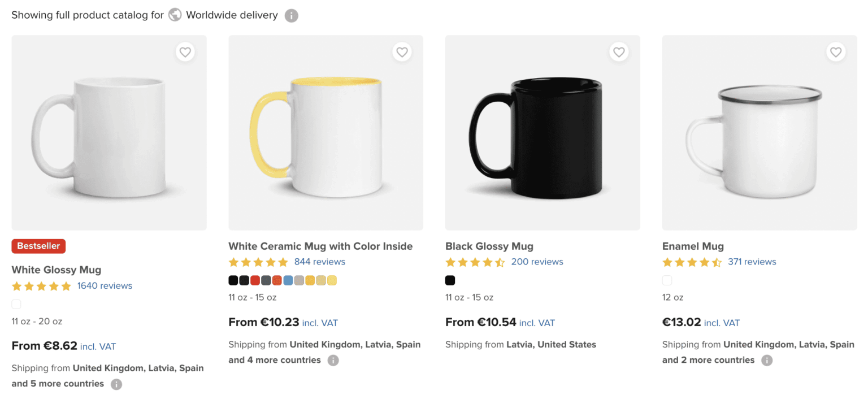Image resolution: width=868 pixels, height=399 pixels.
Task: Open the 371 reviews link for Enamel Mug
Action: click(x=752, y=261)
